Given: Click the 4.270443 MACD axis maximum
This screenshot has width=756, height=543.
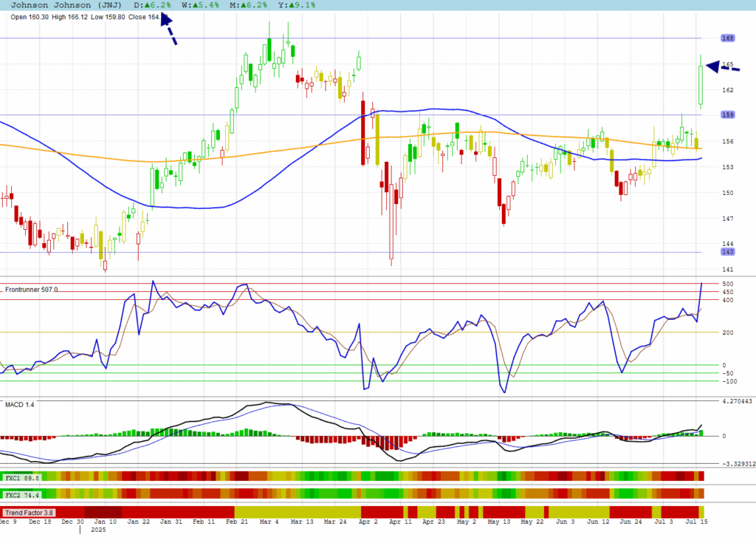Looking at the screenshot, I should [x=737, y=401].
